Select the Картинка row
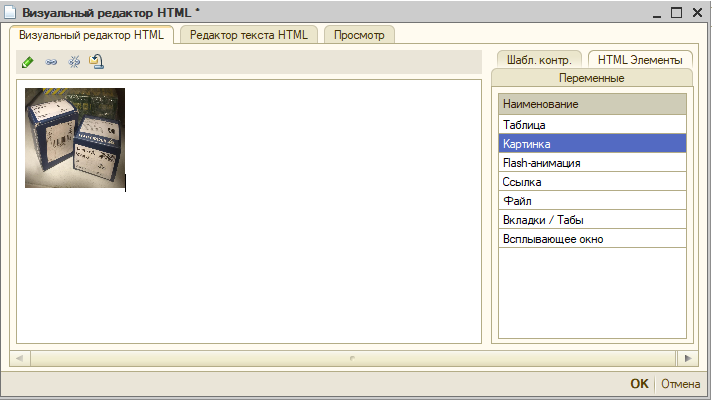 click(592, 143)
